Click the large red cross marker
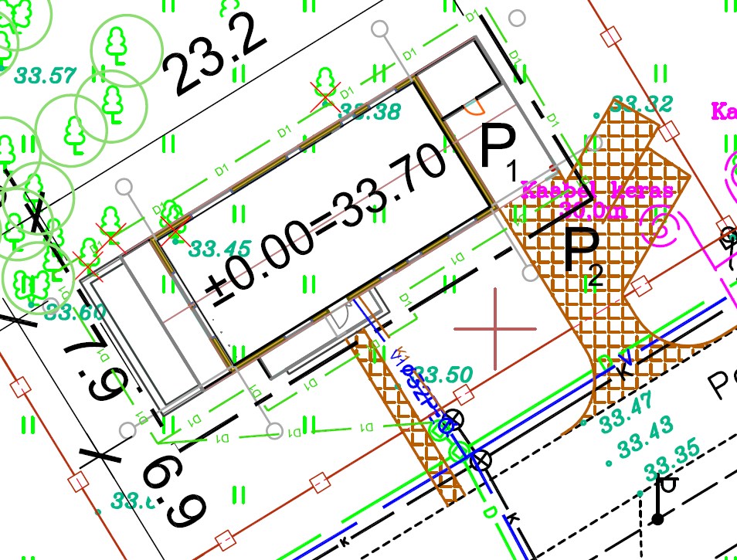Viewport: 737px width, 560px height. click(495, 328)
